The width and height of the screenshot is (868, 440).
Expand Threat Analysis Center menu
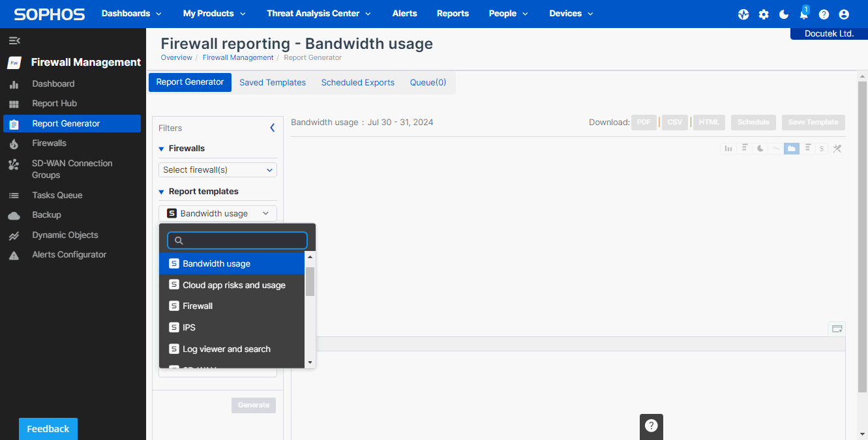[x=319, y=13]
